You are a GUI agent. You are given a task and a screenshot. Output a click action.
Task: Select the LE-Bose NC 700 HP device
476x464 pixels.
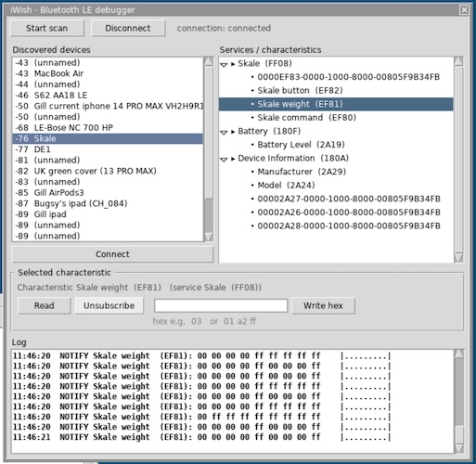pos(108,128)
